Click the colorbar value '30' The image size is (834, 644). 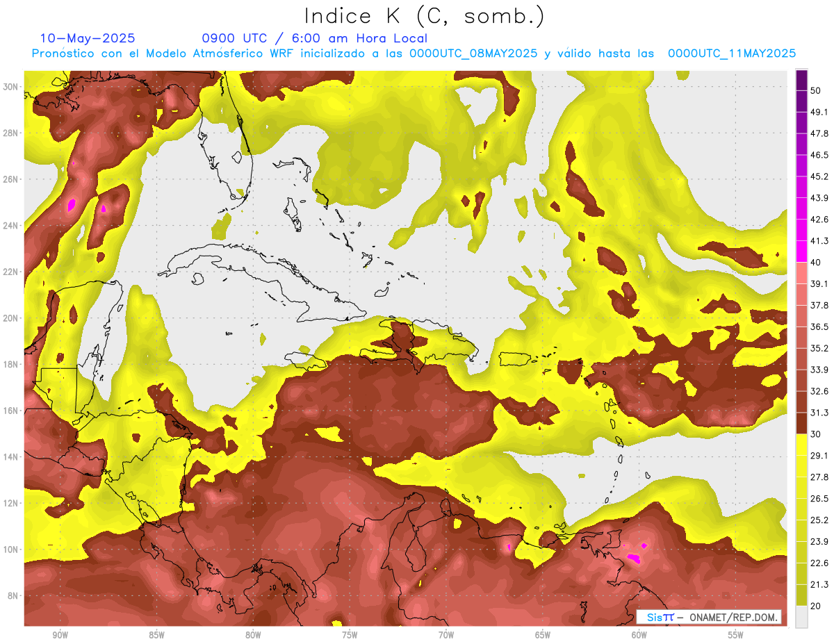(816, 434)
